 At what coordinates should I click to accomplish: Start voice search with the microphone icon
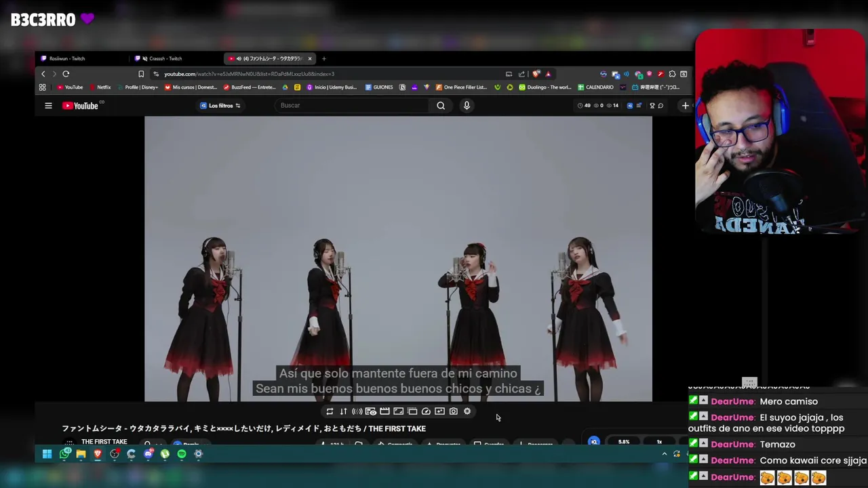[467, 105]
